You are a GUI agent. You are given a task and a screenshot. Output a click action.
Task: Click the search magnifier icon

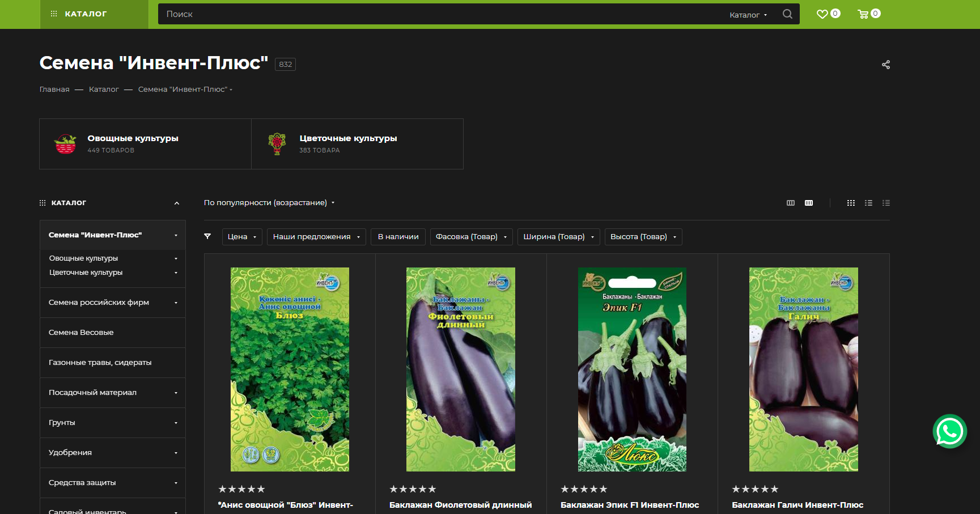pyautogui.click(x=787, y=14)
